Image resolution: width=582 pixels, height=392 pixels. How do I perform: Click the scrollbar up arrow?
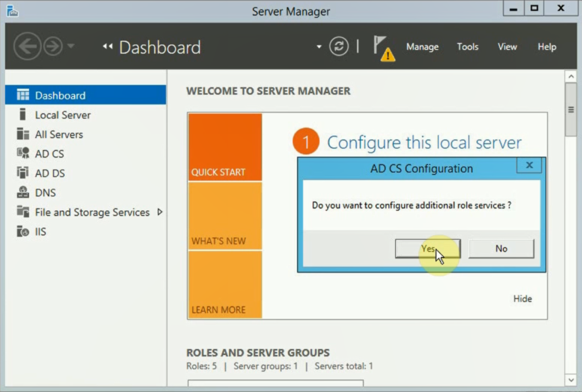(x=571, y=76)
